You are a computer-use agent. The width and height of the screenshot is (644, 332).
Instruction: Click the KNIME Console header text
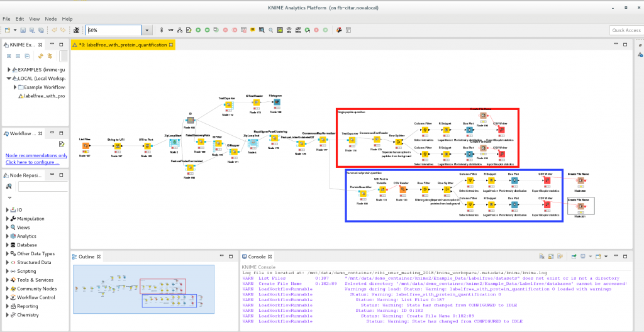(258, 267)
